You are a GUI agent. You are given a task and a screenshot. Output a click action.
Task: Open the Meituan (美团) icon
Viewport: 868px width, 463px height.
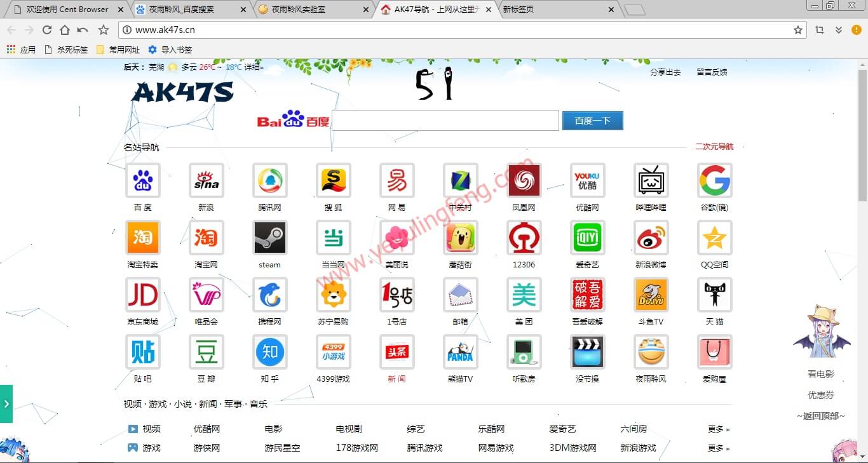524,295
